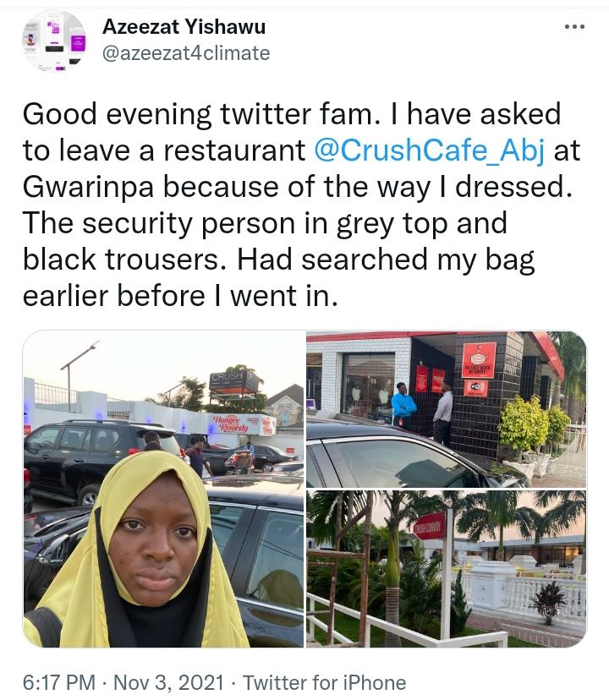
Task: Click the white balustrade fence in garden photo
Action: pos(527,593)
